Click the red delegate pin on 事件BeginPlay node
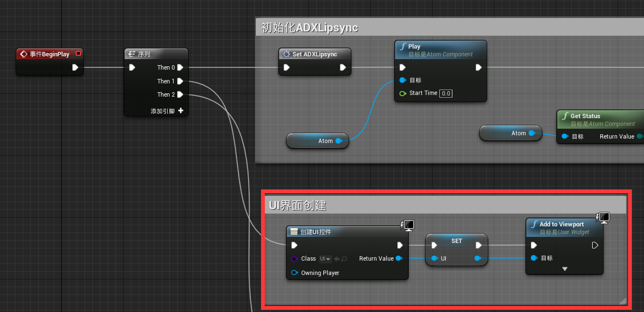Viewport: 644px width, 312px height. pyautogui.click(x=78, y=54)
